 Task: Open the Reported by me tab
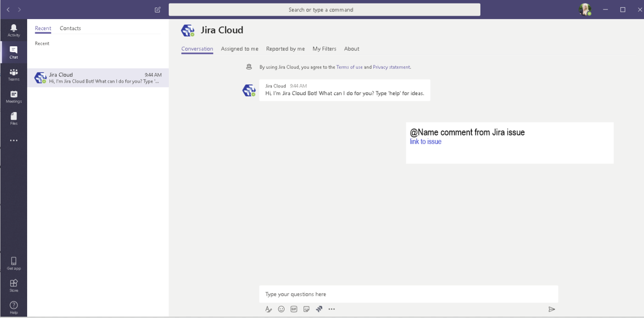point(285,49)
